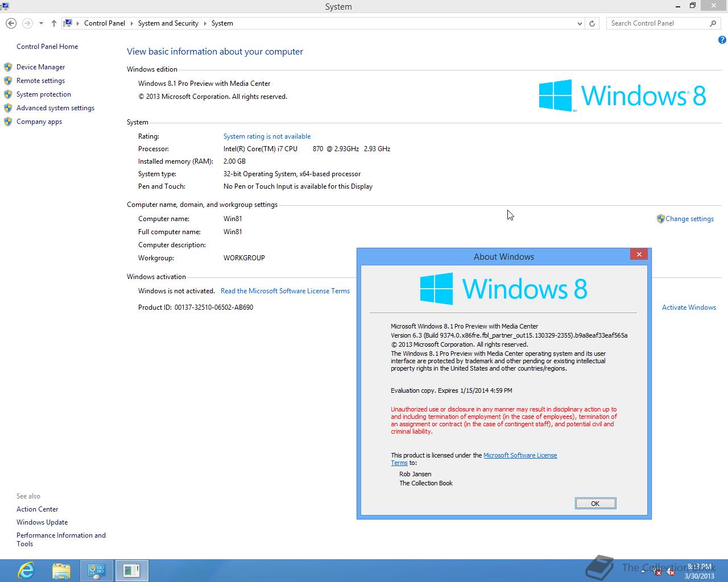Open System protection settings
Viewport: 728px width, 582px height.
point(44,94)
